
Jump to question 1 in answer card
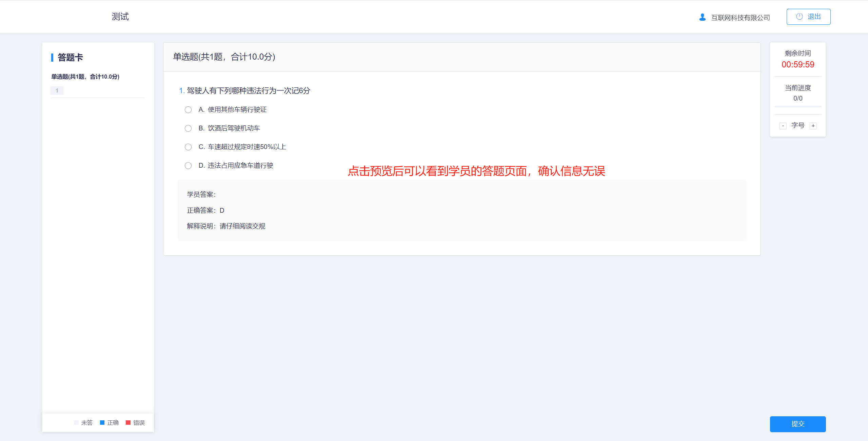[x=57, y=90]
